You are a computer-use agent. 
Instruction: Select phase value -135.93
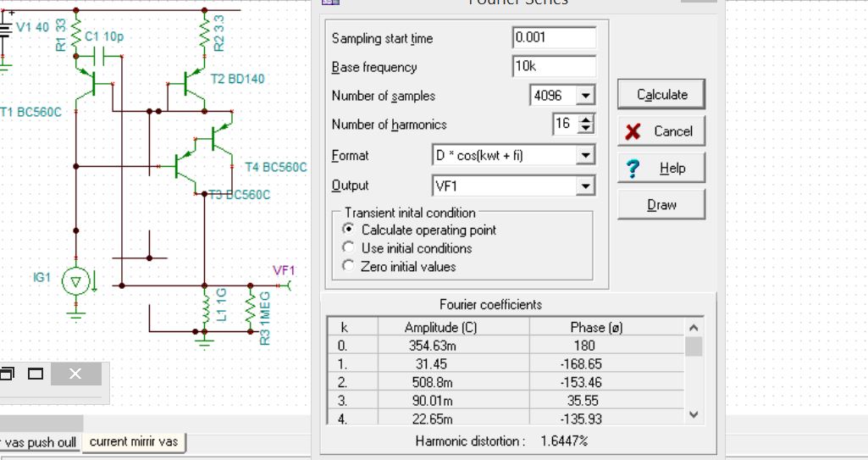pos(581,418)
